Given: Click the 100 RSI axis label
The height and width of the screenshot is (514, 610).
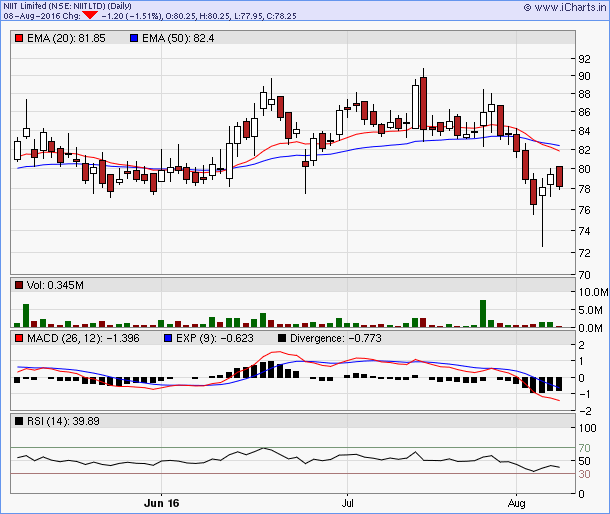Looking at the screenshot, I should pyautogui.click(x=587, y=428).
